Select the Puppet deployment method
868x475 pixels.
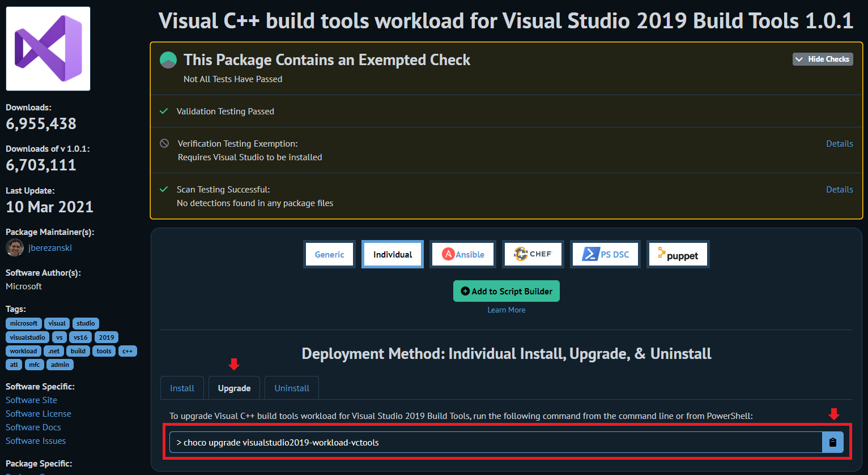pyautogui.click(x=678, y=254)
